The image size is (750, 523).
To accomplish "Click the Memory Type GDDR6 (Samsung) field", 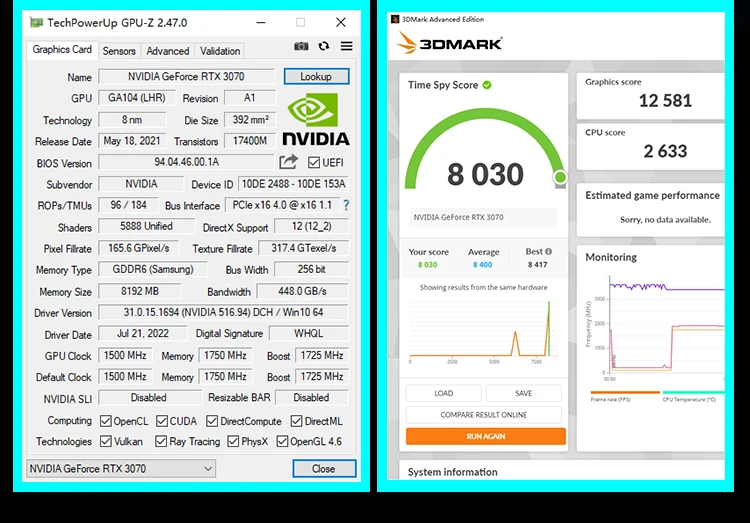I will point(153,269).
